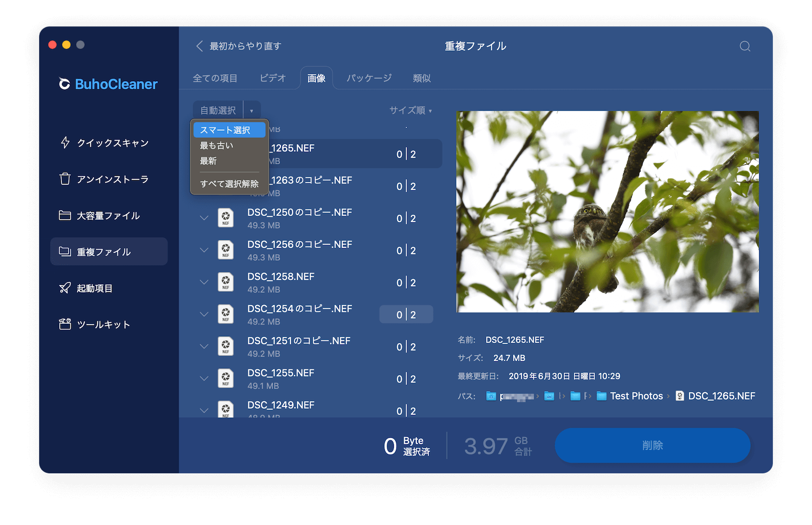Click NEF file icon for DSC_1258.NEF
This screenshot has width=812, height=525.
226,282
